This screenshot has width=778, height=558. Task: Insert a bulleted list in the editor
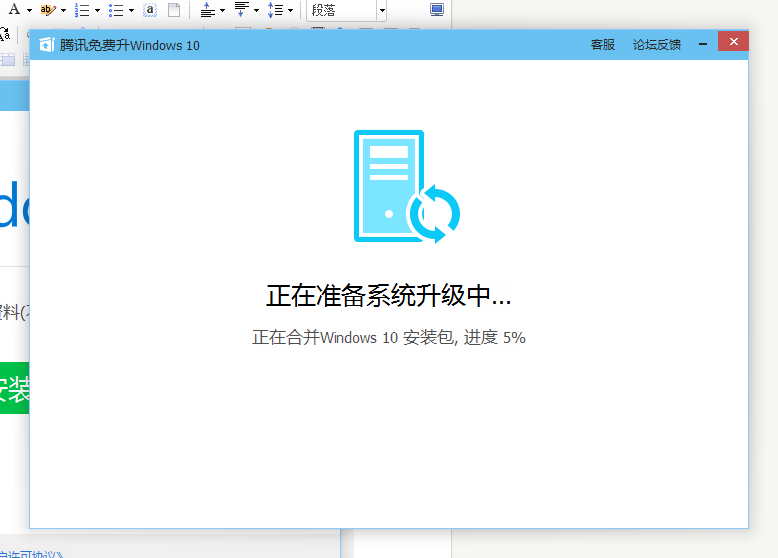click(x=116, y=10)
